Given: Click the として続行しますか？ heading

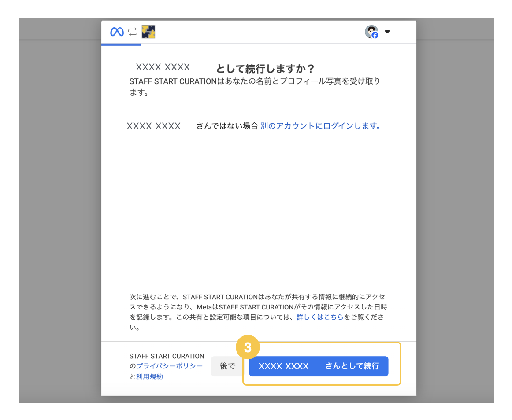Looking at the screenshot, I should tap(265, 69).
